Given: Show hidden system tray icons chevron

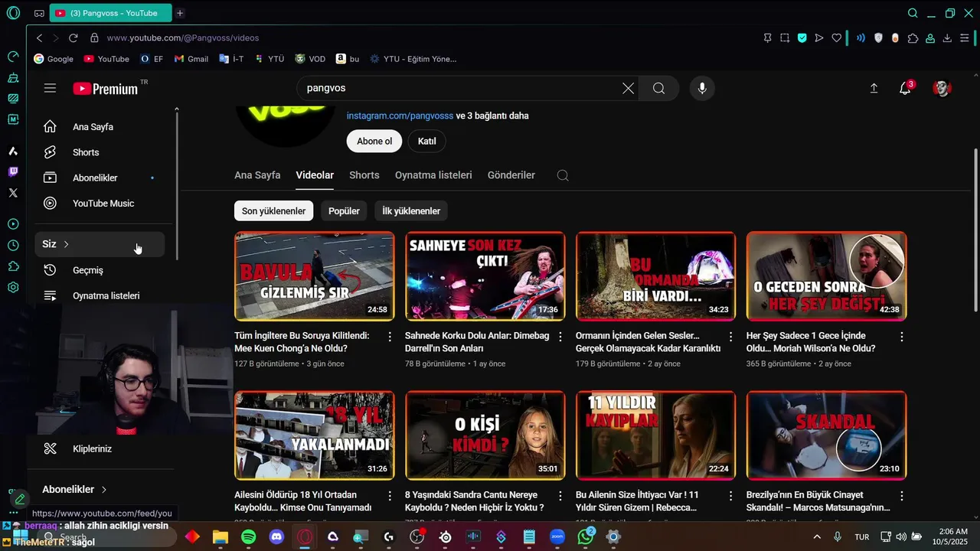Looking at the screenshot, I should (x=816, y=537).
